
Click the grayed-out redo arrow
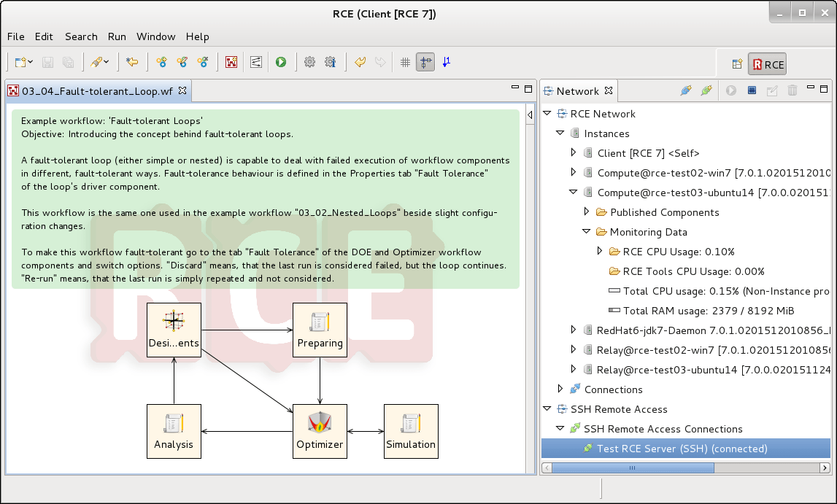pyautogui.click(x=380, y=63)
